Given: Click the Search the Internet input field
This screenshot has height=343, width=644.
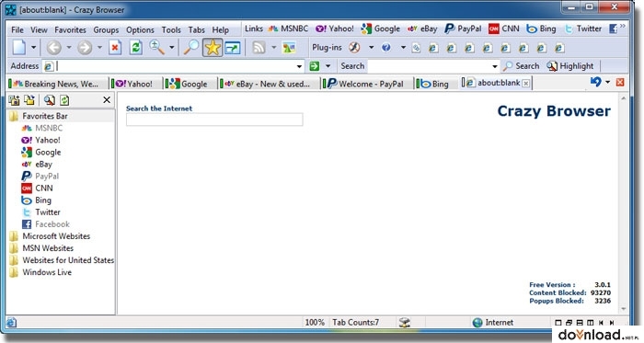Looking at the screenshot, I should [x=214, y=120].
